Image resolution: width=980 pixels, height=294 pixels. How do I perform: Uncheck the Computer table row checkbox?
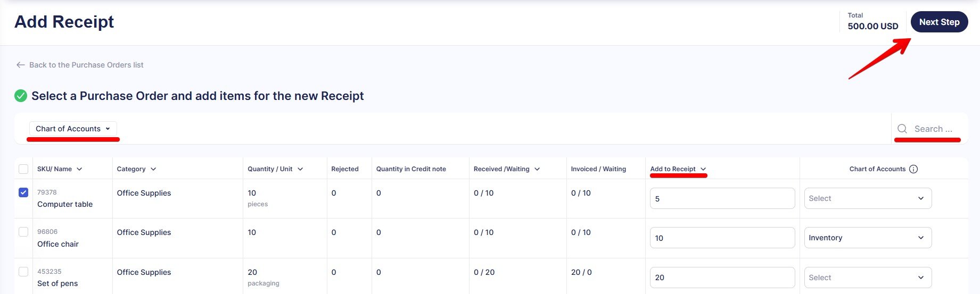click(23, 192)
